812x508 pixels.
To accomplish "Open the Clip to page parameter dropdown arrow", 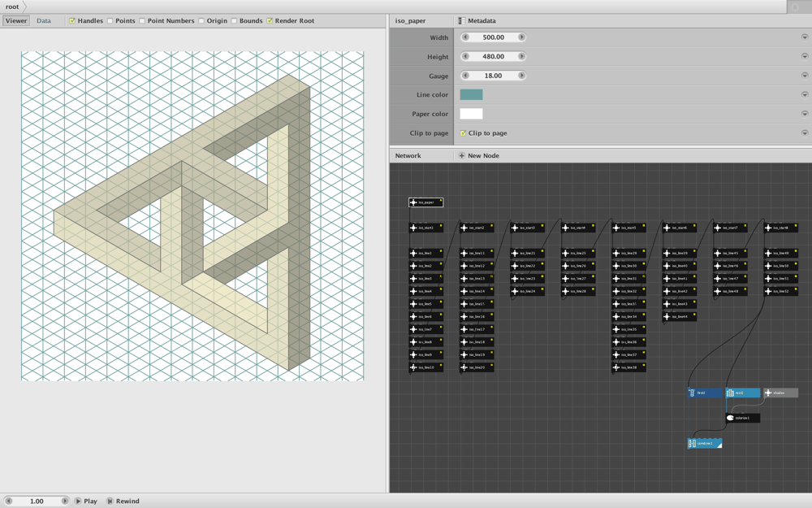I will pos(805,133).
